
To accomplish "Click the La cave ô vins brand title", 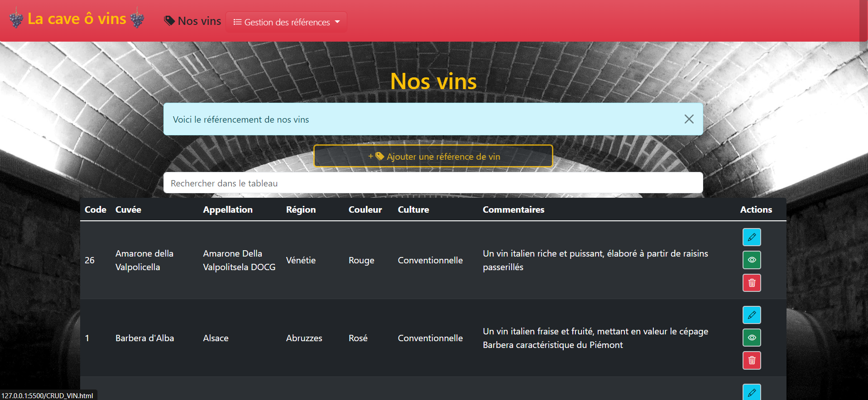I will [x=77, y=19].
